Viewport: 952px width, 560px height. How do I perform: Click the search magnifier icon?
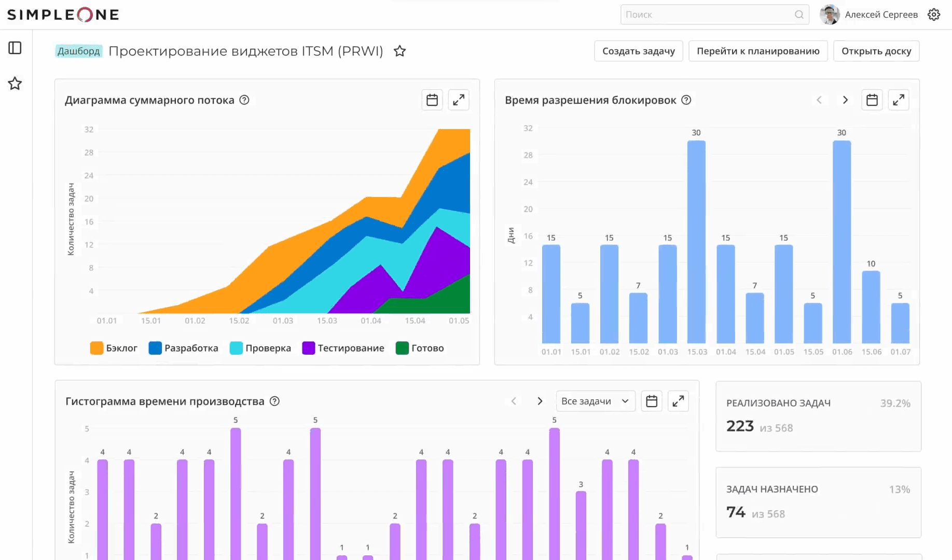[799, 15]
